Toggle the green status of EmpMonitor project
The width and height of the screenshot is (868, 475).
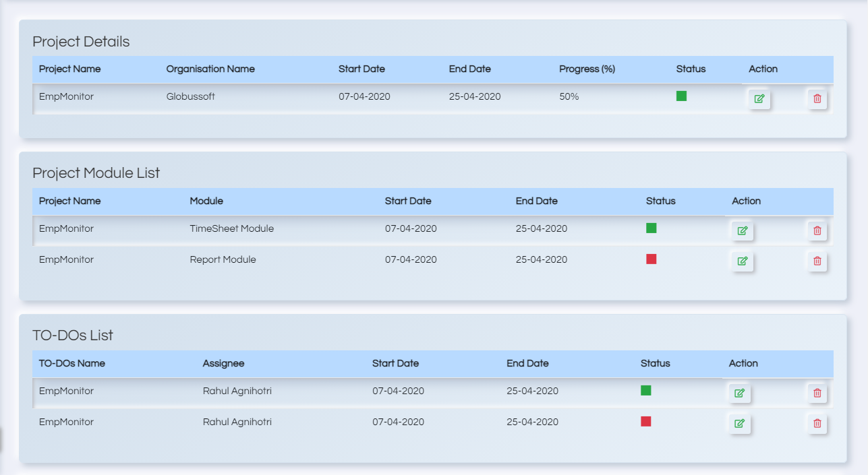681,96
